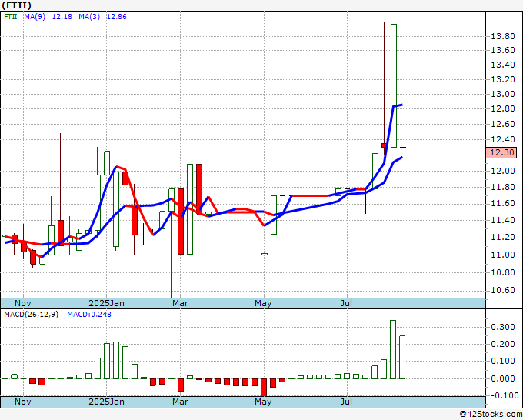This screenshot has height=420, width=523.
Task: Click the Nov label on MACD axis
Action: click(23, 402)
